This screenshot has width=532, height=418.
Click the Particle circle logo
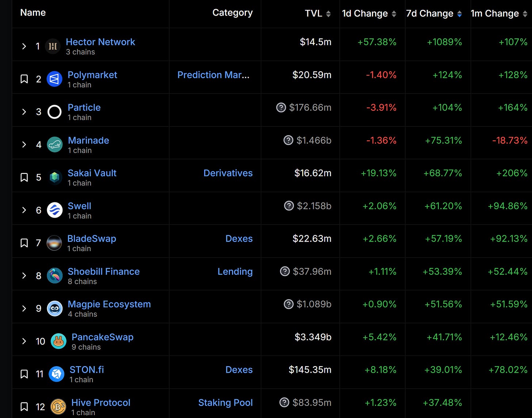point(54,112)
